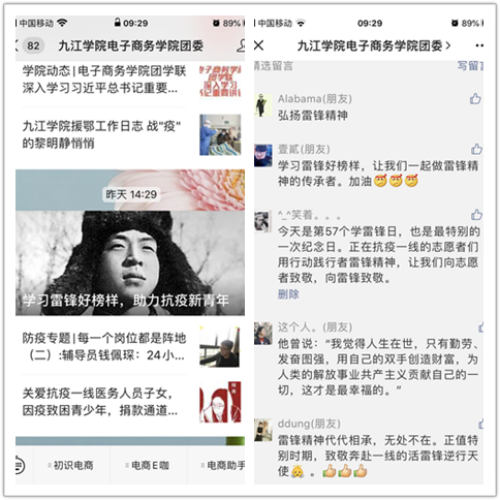Viewport: 500px width, 500px height.
Task: Open the 电商E咖 bottom menu
Action: click(x=148, y=465)
